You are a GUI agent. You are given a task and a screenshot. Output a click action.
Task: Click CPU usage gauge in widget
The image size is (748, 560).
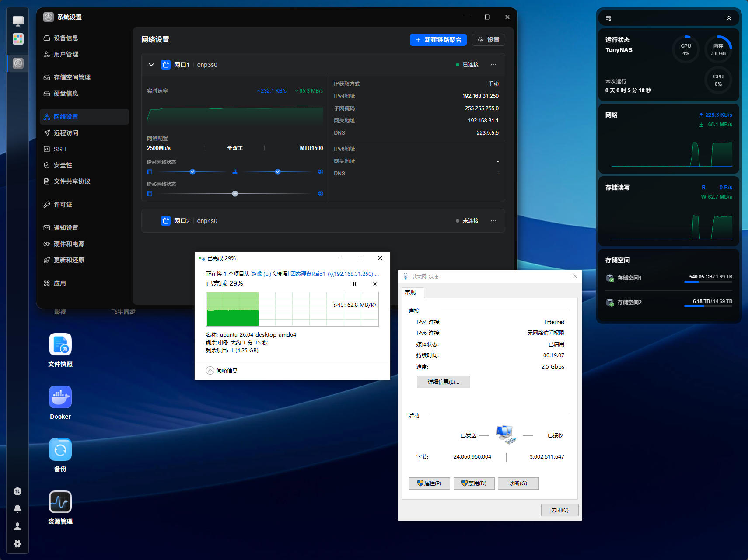[x=686, y=49]
